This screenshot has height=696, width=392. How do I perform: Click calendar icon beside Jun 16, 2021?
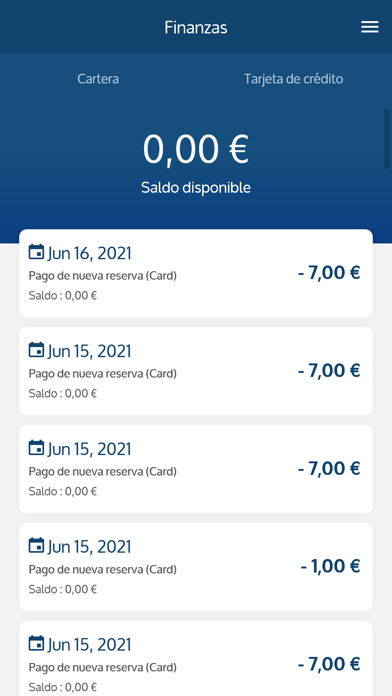(36, 252)
